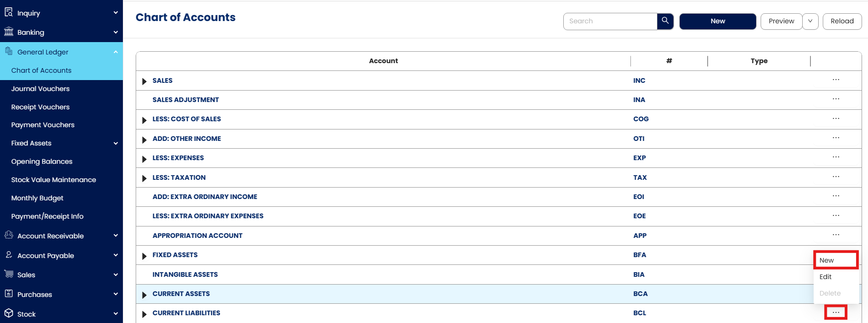The width and height of the screenshot is (868, 323).
Task: Click the Account Payable icon
Action: coord(9,255)
